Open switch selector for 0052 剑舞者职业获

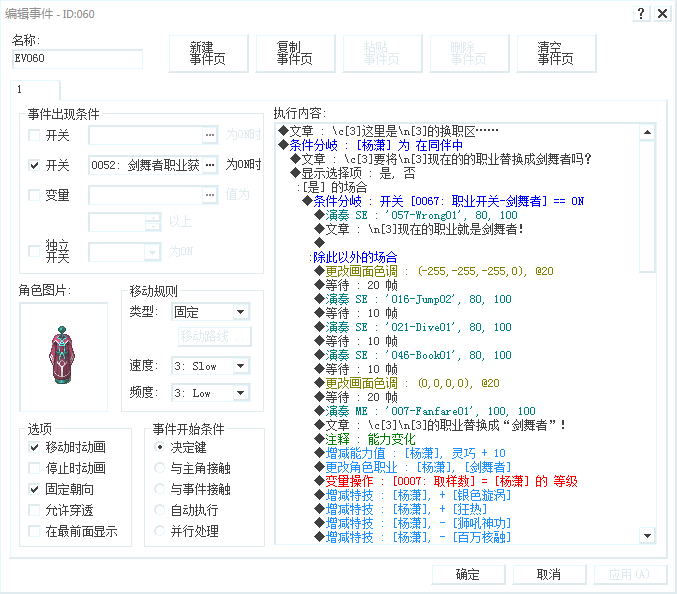tap(210, 165)
